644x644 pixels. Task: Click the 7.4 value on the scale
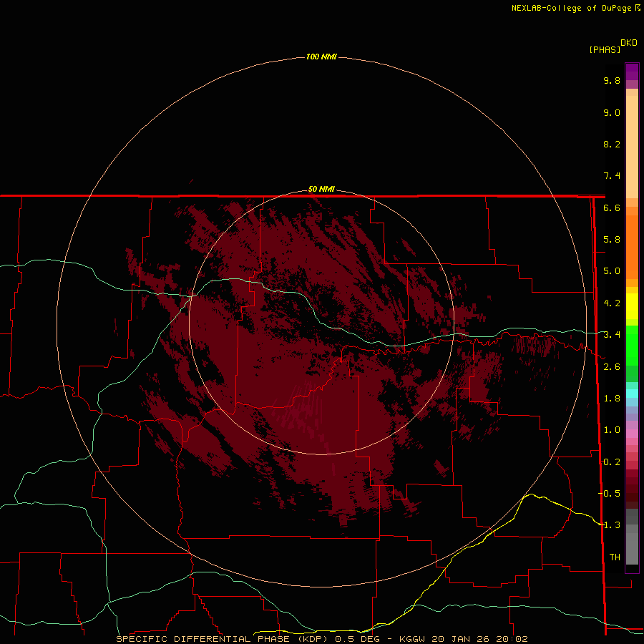click(x=612, y=176)
